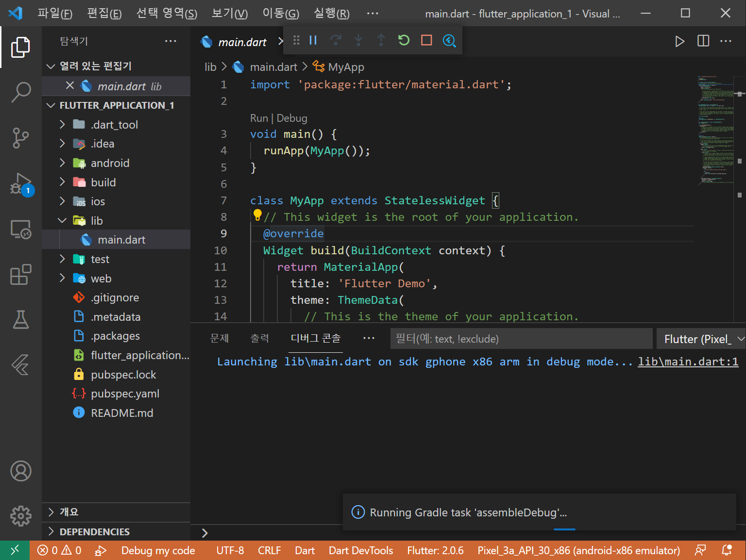Viewport: 746px width, 560px height.
Task: Open Explorer views and more actions
Action: (x=170, y=41)
